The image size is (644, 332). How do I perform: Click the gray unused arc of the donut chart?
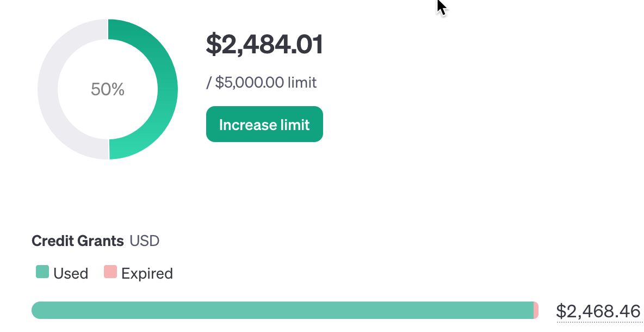pyautogui.click(x=48, y=89)
